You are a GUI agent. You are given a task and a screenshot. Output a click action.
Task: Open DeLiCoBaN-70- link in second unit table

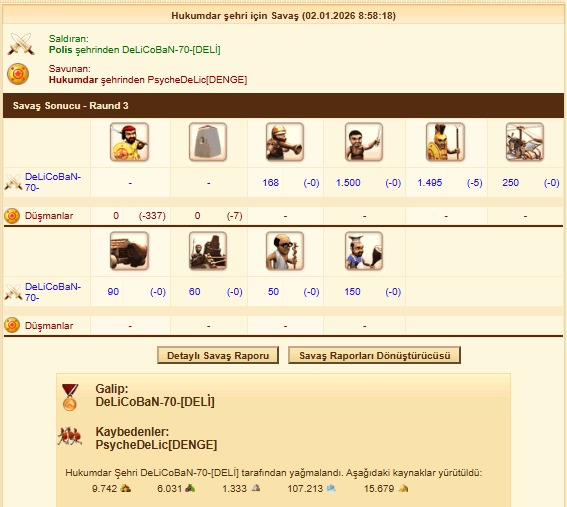point(53,292)
